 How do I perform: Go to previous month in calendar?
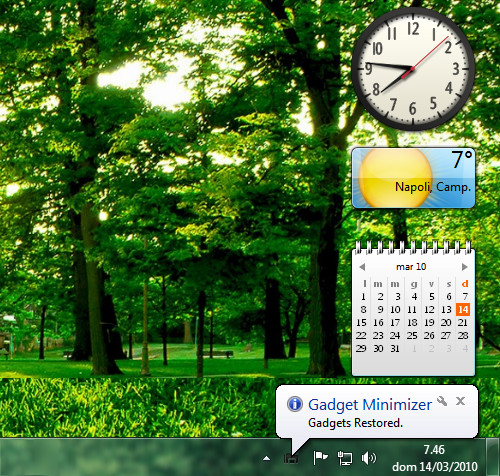point(362,267)
